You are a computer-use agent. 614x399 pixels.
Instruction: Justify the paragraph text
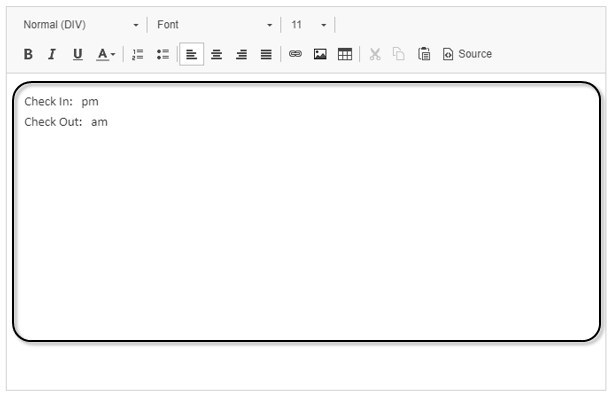[x=266, y=54]
